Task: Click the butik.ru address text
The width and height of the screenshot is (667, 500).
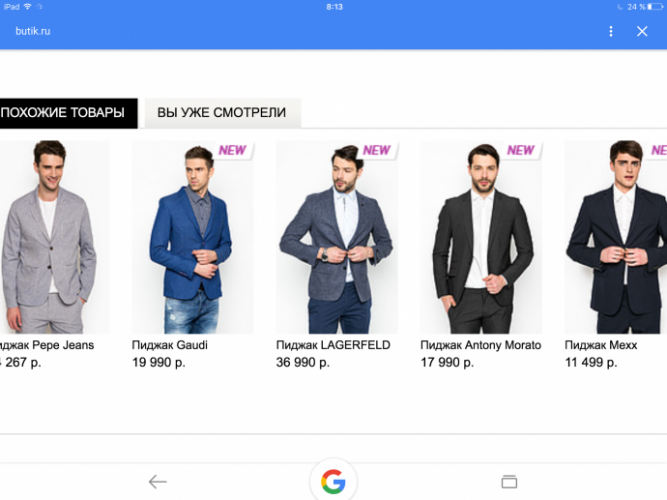Action: [33, 31]
